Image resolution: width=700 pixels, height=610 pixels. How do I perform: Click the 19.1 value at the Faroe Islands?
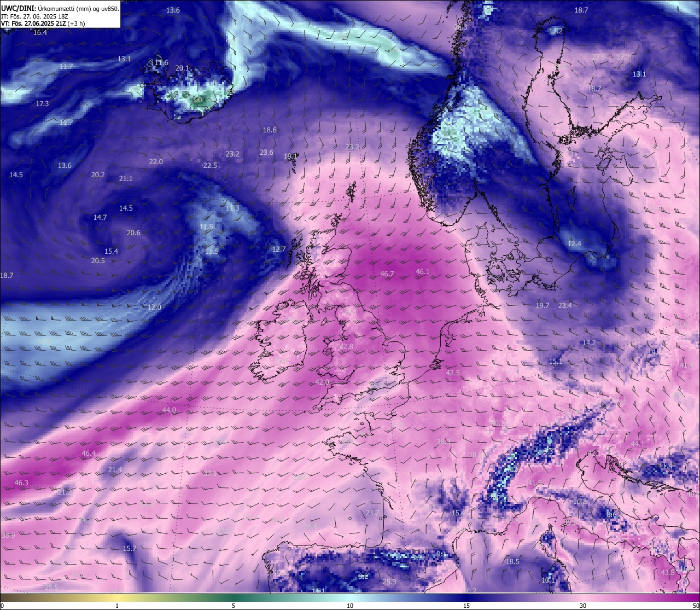[x=290, y=156]
